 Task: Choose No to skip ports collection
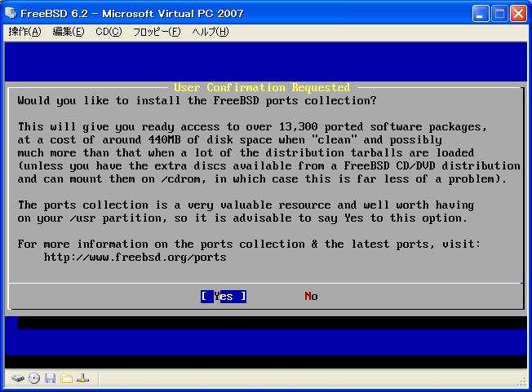point(311,297)
